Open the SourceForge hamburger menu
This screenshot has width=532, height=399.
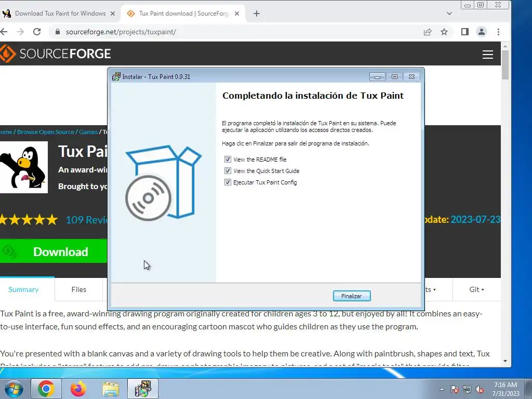point(487,54)
